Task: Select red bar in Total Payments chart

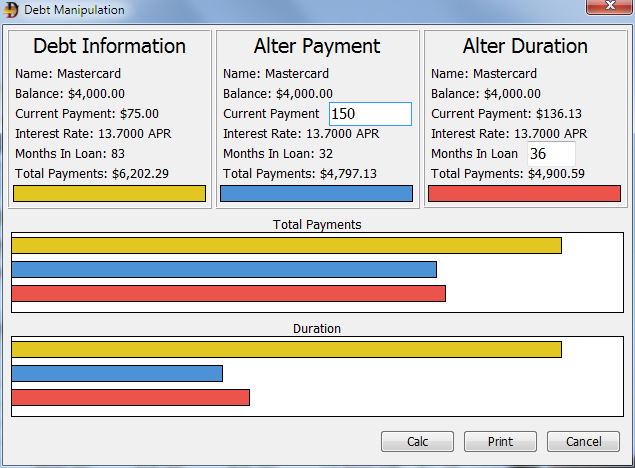Action: pos(228,293)
